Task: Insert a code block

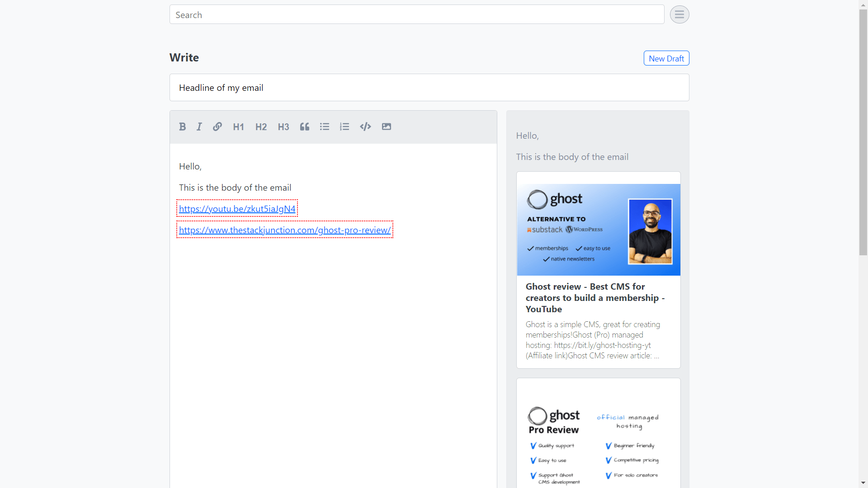Action: tap(365, 127)
